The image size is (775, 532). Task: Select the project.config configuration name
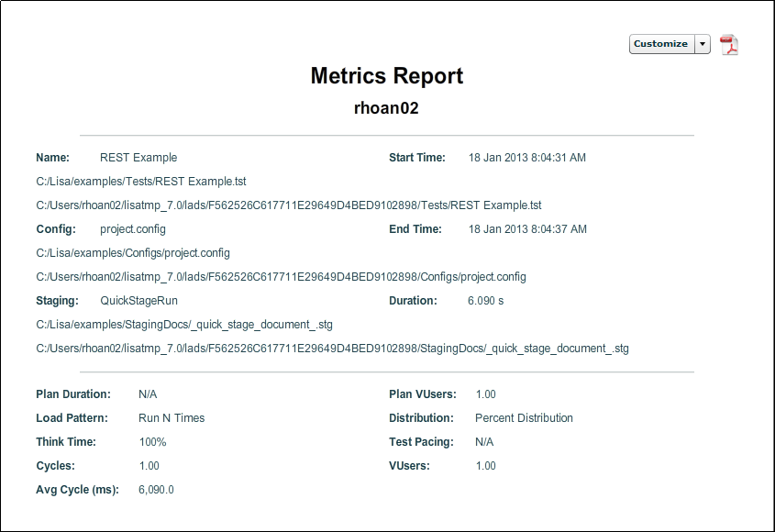[x=133, y=228]
